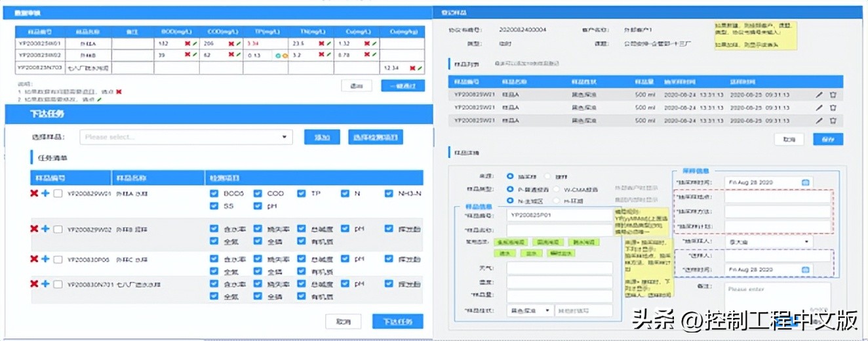868x341 pixels.
Task: Reject Cu(mg/kg) value 12.34 with red X
Action: click(x=412, y=68)
